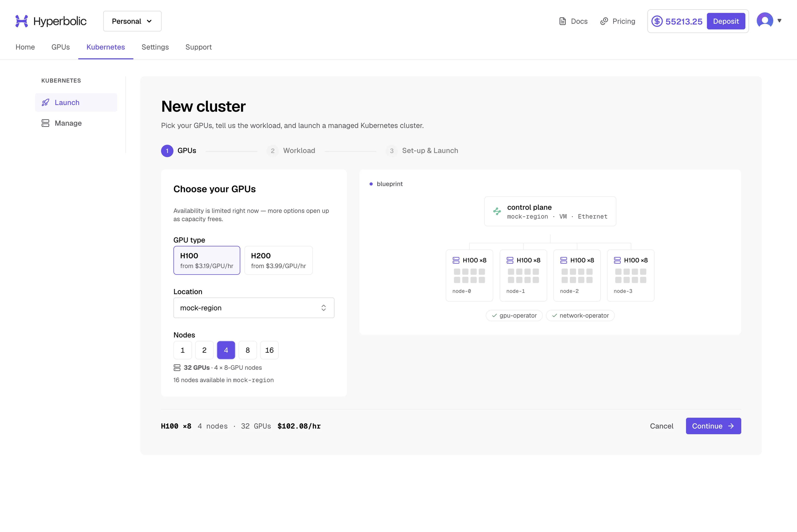The height and width of the screenshot is (532, 797).
Task: Click the control plane network icon
Action: 497,211
